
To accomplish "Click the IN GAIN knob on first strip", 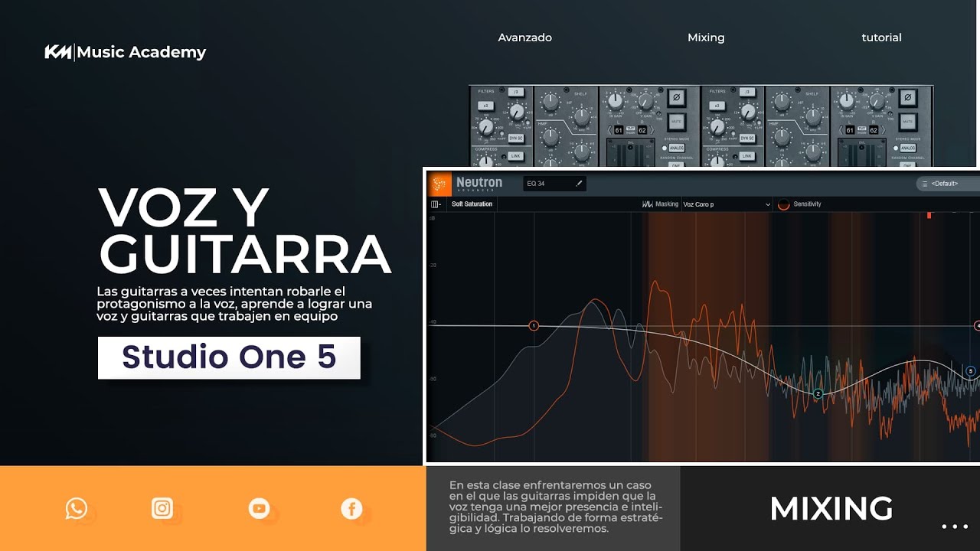I will point(616,101).
